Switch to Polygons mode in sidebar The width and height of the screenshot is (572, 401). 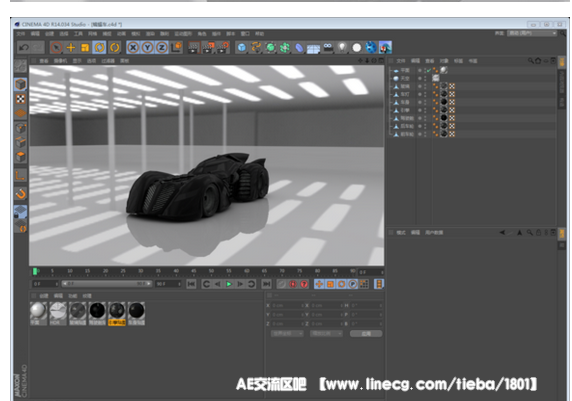(20, 157)
